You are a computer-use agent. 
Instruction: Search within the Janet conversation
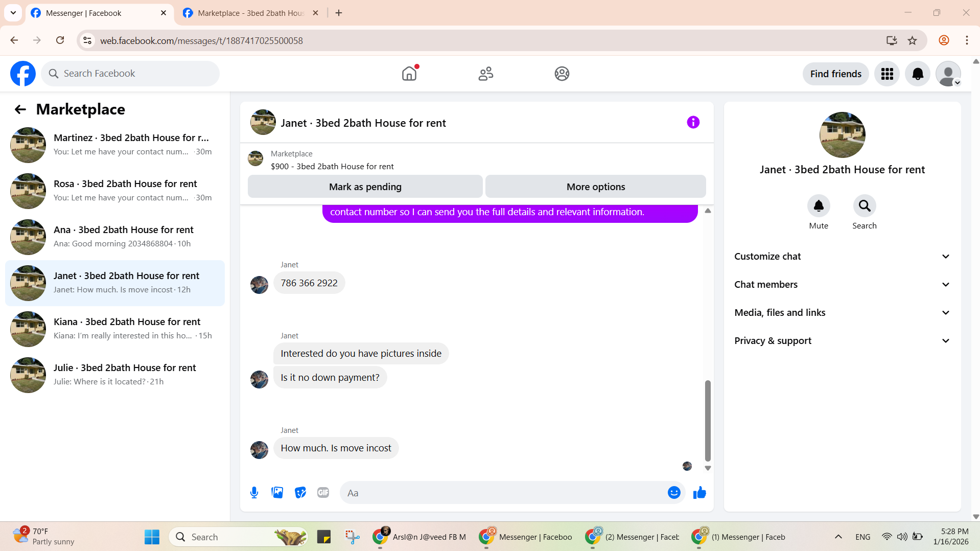click(x=865, y=206)
